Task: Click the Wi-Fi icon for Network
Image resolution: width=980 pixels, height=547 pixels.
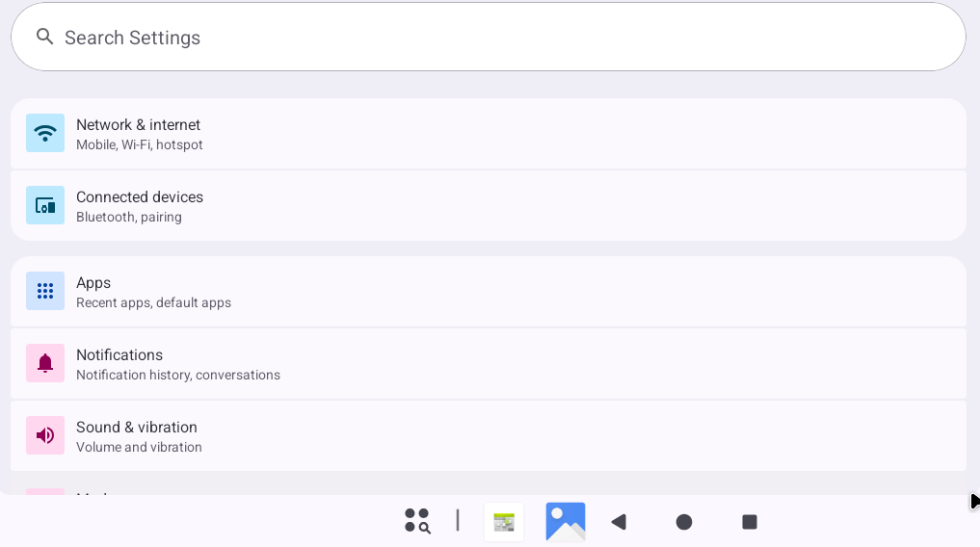Action: pos(45,133)
